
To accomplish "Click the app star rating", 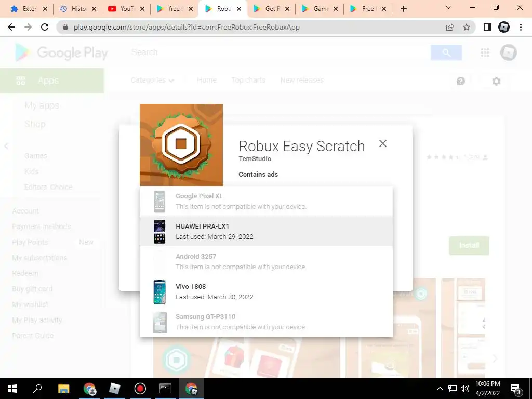I will point(443,157).
